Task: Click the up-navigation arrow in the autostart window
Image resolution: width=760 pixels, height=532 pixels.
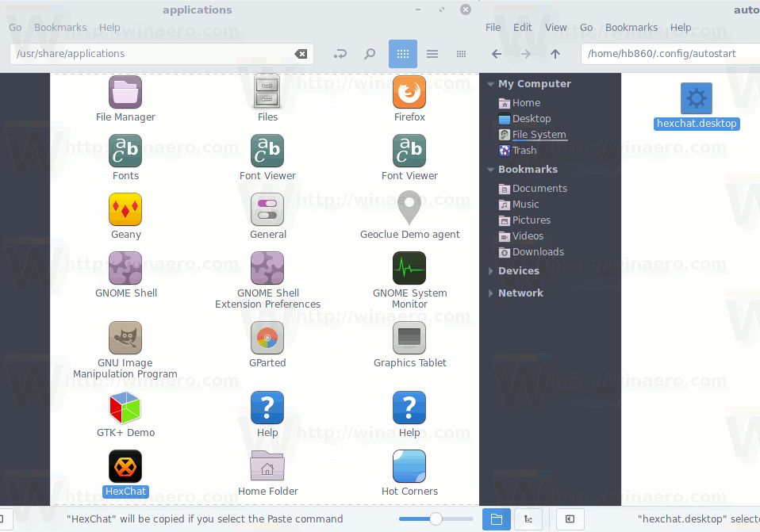Action: 555,54
